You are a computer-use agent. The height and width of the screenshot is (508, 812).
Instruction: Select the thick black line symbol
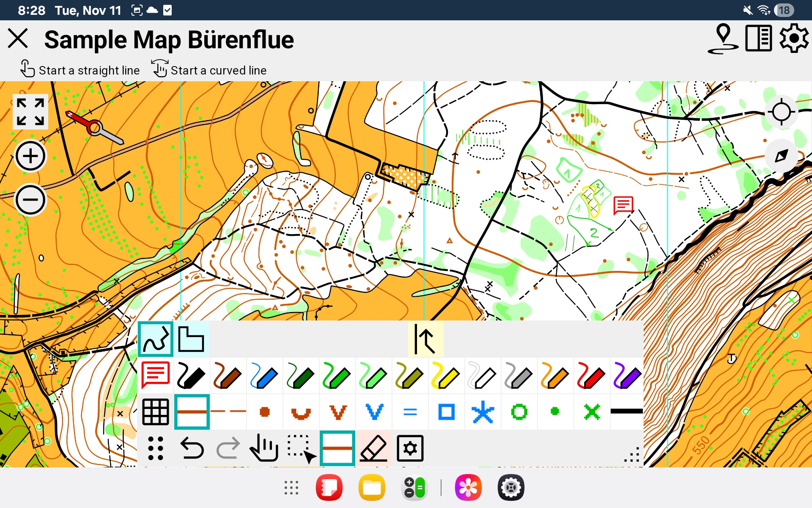(627, 411)
